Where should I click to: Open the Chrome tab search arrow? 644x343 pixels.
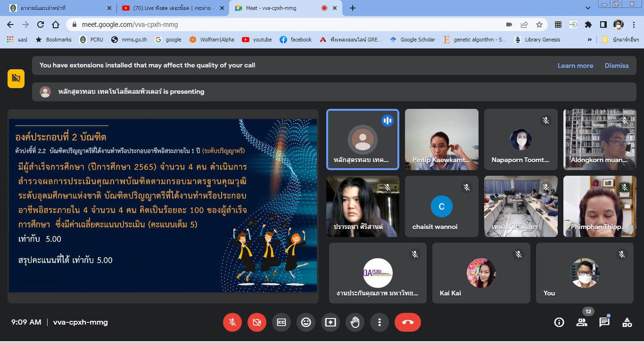[x=588, y=8]
